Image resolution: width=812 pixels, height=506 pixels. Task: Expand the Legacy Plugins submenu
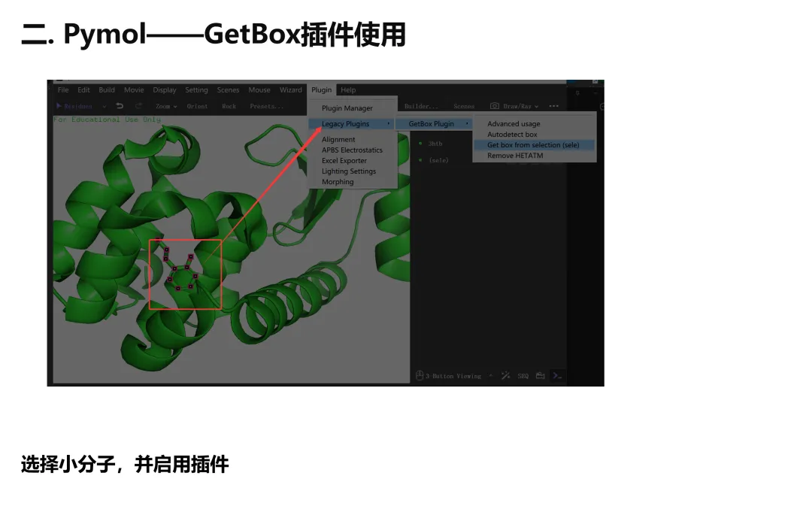point(352,124)
